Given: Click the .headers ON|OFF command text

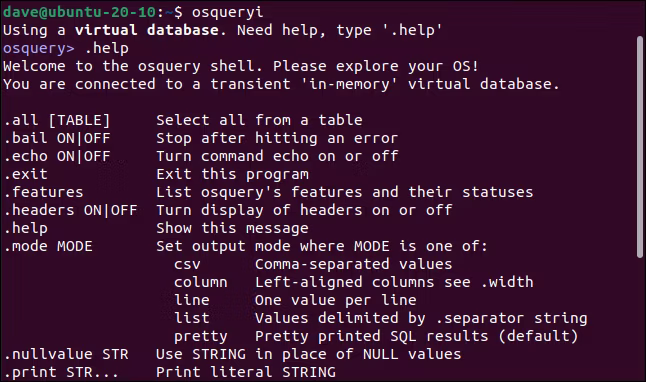Looking at the screenshot, I should point(70,210).
